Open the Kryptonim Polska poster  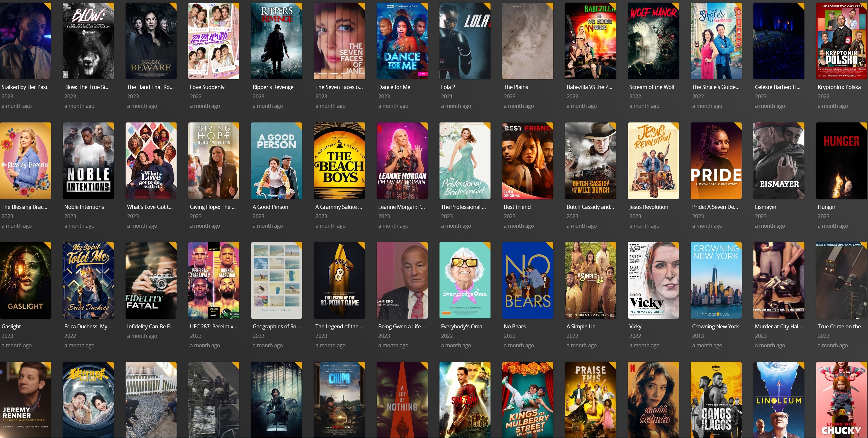(842, 41)
